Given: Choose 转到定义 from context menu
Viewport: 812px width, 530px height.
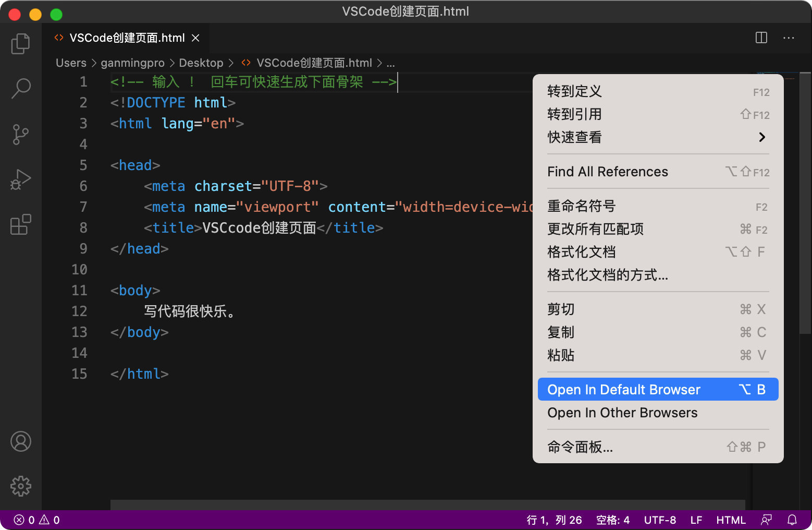Looking at the screenshot, I should pyautogui.click(x=658, y=91).
